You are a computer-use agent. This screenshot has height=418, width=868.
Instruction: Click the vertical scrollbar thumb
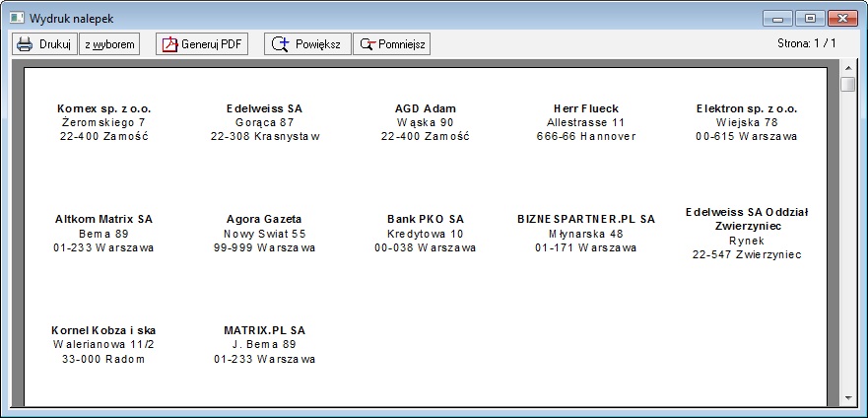[x=847, y=85]
